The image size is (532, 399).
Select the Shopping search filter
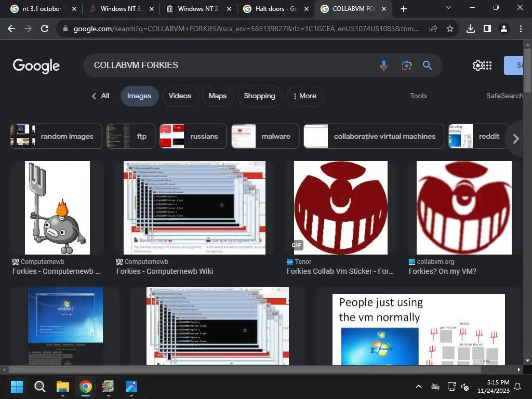coord(260,96)
